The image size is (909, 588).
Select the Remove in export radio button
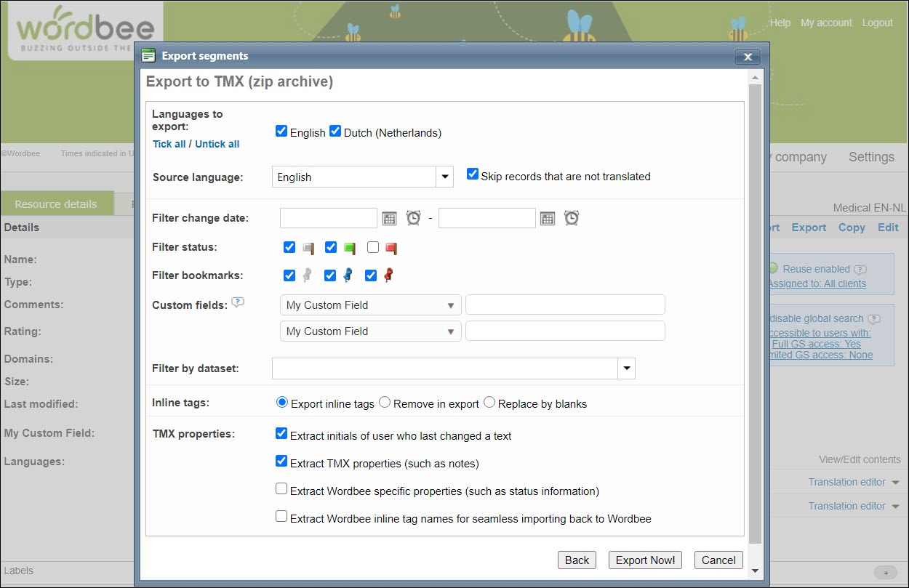pyautogui.click(x=384, y=401)
